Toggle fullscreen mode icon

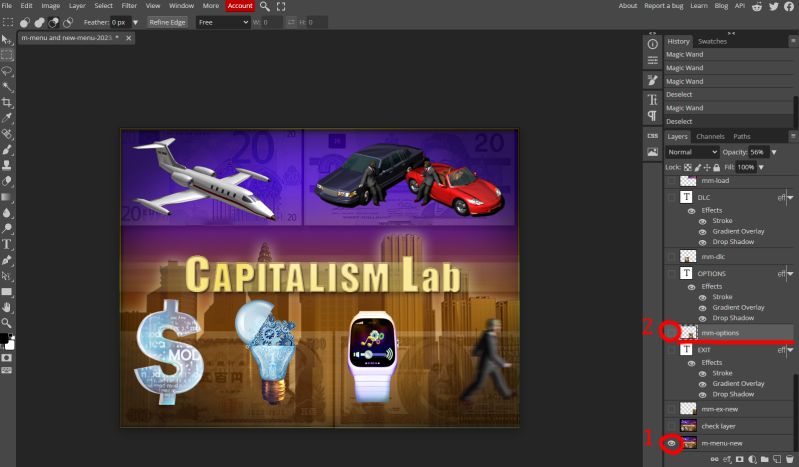[x=281, y=7]
